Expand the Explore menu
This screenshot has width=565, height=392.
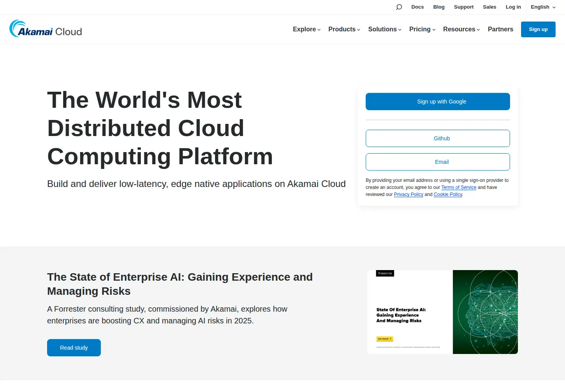[x=307, y=29]
